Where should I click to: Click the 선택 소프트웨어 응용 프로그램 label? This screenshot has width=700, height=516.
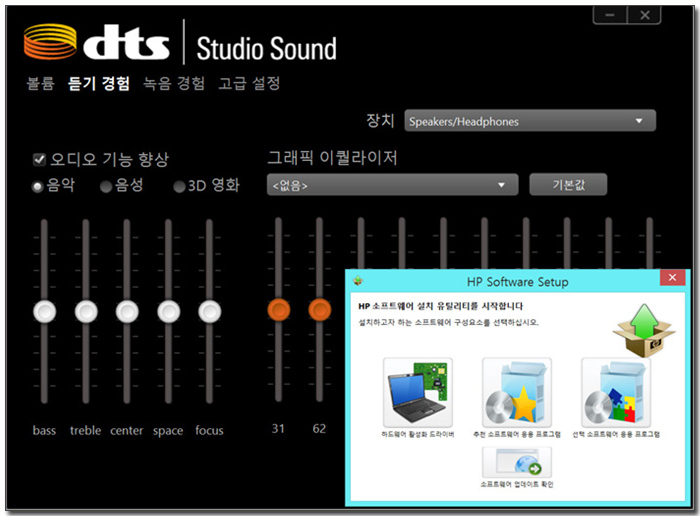(616, 434)
